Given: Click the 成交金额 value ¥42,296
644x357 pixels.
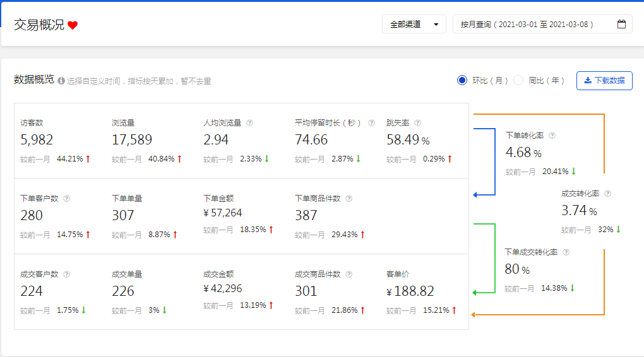Looking at the screenshot, I should [223, 288].
